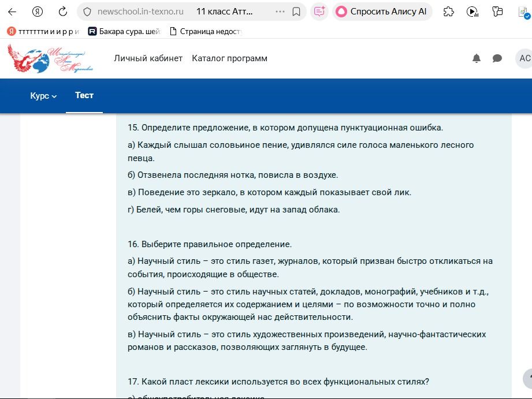Open the extensions puzzle icon

(x=449, y=12)
